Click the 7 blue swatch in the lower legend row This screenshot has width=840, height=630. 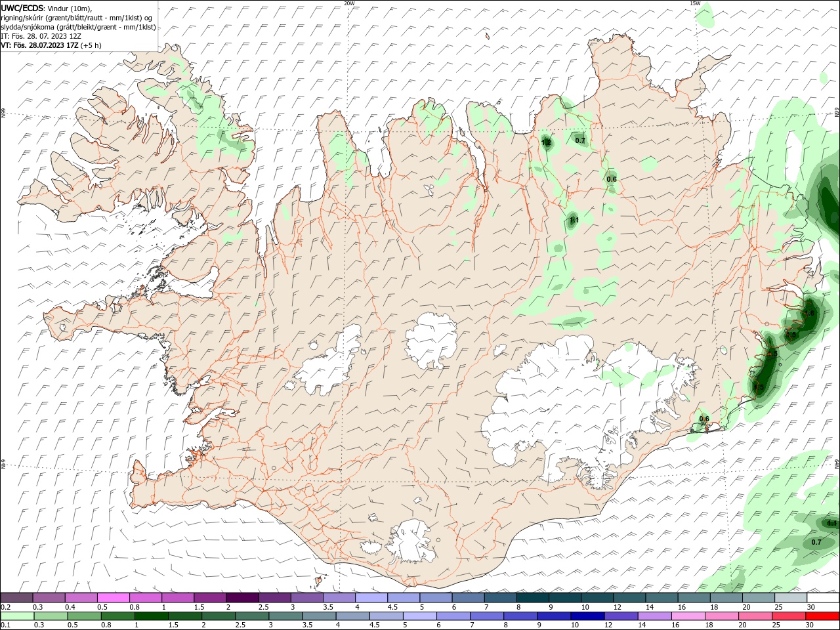point(487,616)
